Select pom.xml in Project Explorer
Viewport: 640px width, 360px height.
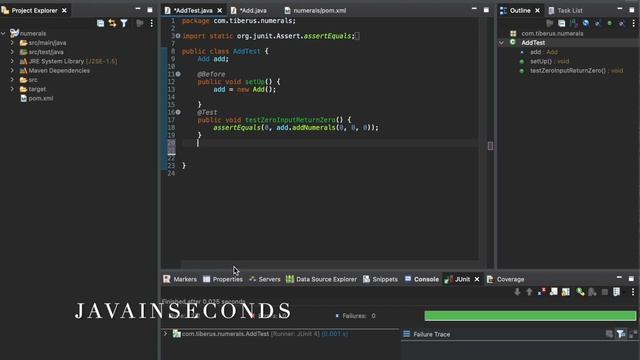point(37,98)
